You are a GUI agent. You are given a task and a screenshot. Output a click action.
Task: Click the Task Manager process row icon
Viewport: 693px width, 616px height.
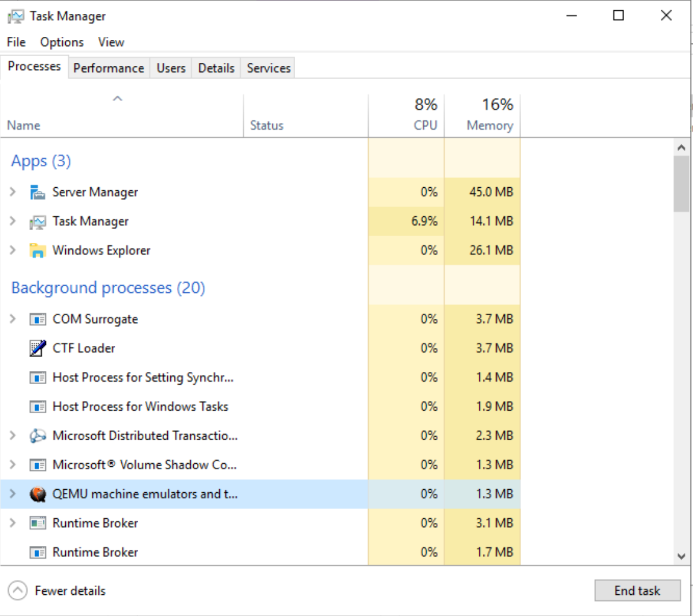pos(37,222)
